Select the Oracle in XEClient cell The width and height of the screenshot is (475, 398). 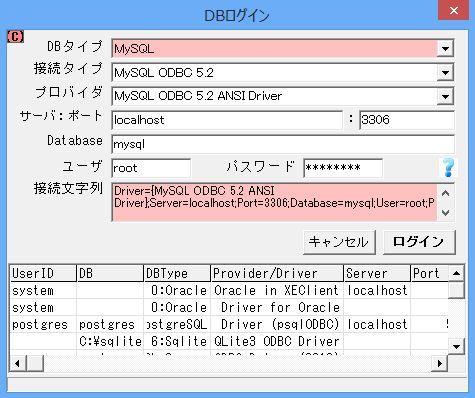point(277,291)
